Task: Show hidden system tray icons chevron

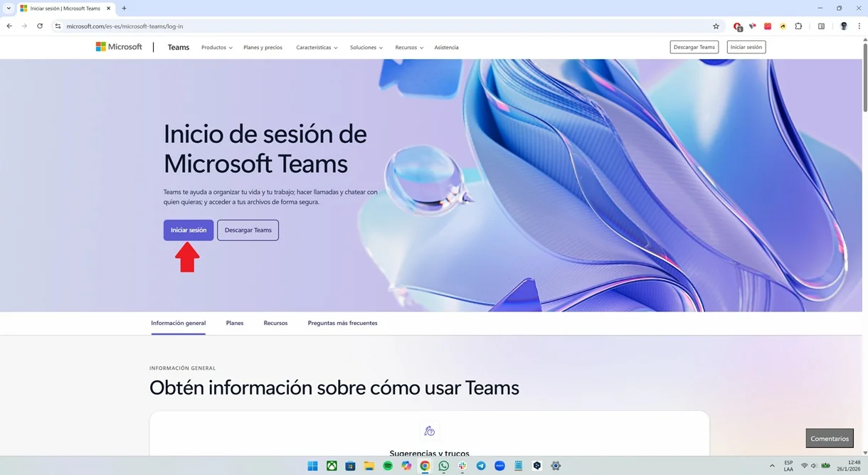Action: click(x=773, y=466)
